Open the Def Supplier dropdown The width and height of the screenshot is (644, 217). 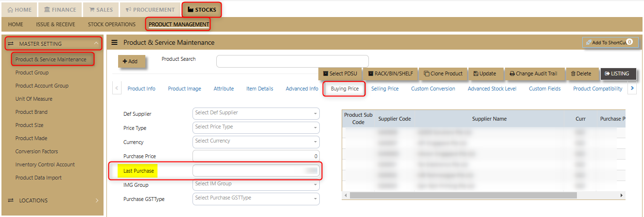(x=256, y=113)
